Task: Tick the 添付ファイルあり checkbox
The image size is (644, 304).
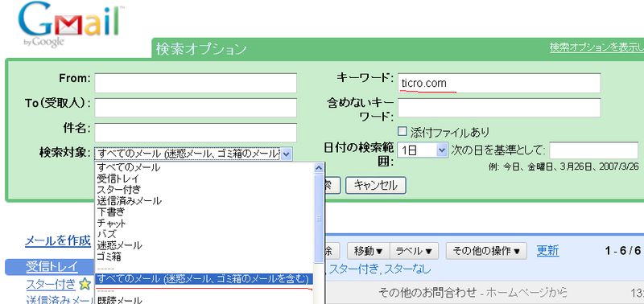Action: tap(402, 131)
